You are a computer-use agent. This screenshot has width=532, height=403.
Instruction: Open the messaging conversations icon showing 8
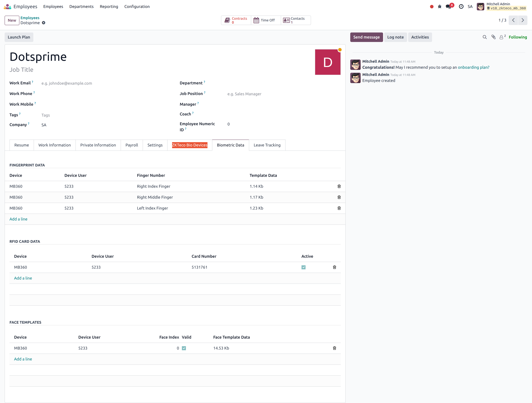(448, 6)
